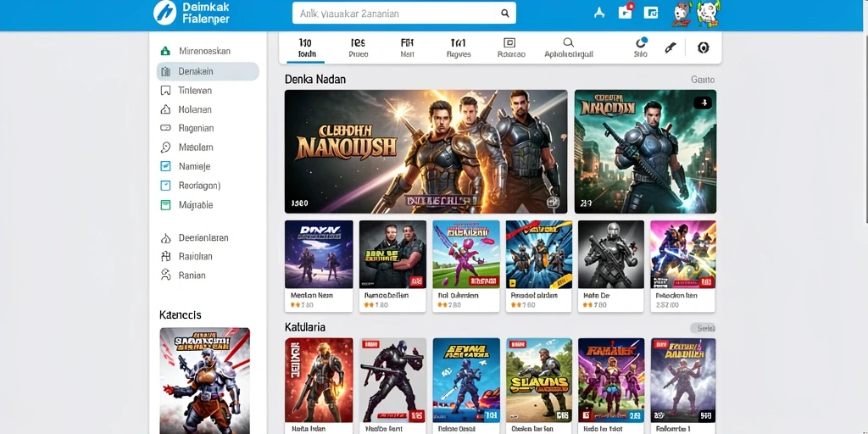
Task: Click the Gaito link beside Denka Nadan
Action: click(x=703, y=80)
